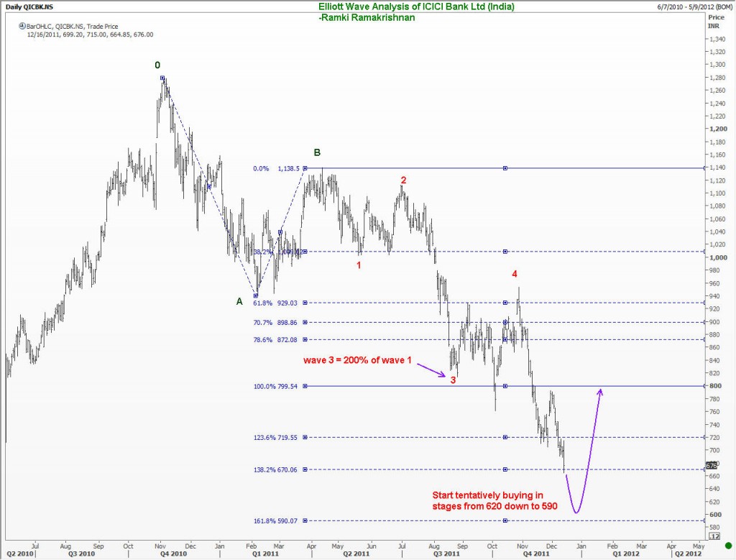Select the 'wave 3 = 200% of wave 1' annotation
The image size is (736, 560).
click(x=357, y=360)
